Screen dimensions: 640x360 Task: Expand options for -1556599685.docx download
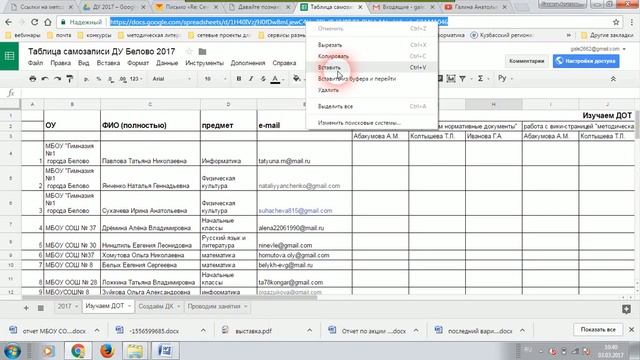(x=203, y=330)
